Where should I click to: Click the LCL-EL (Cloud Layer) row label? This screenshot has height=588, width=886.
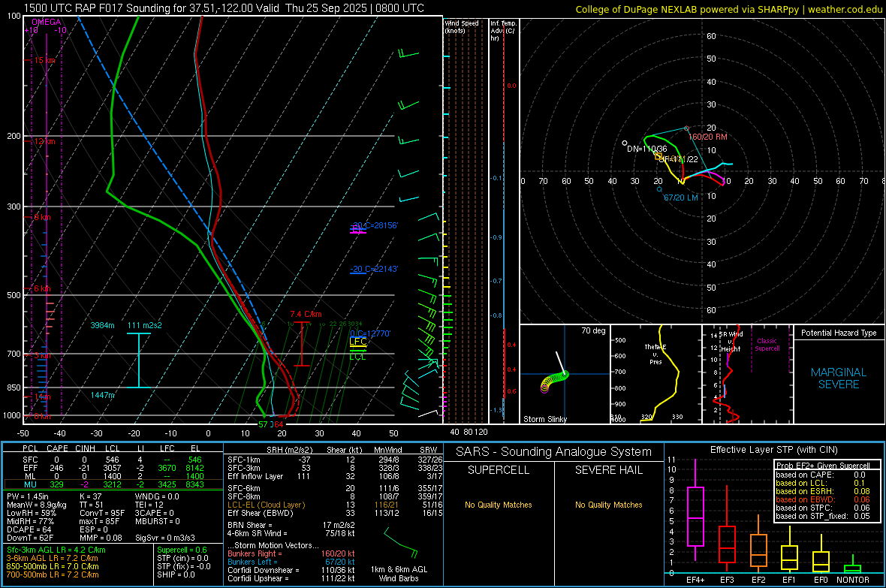tap(266, 505)
